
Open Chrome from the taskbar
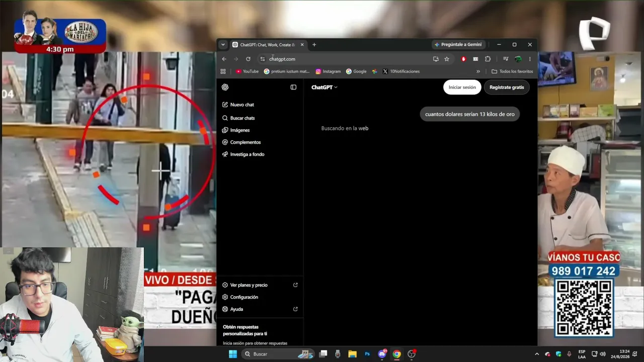pyautogui.click(x=396, y=354)
